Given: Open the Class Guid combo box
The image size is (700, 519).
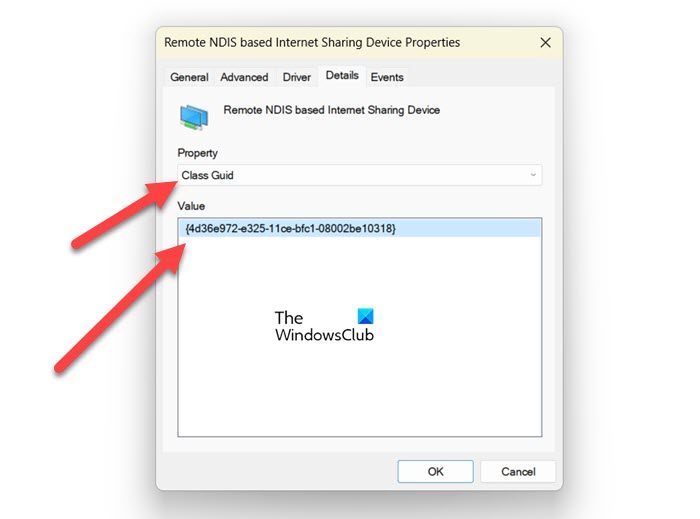Looking at the screenshot, I should pos(359,175).
